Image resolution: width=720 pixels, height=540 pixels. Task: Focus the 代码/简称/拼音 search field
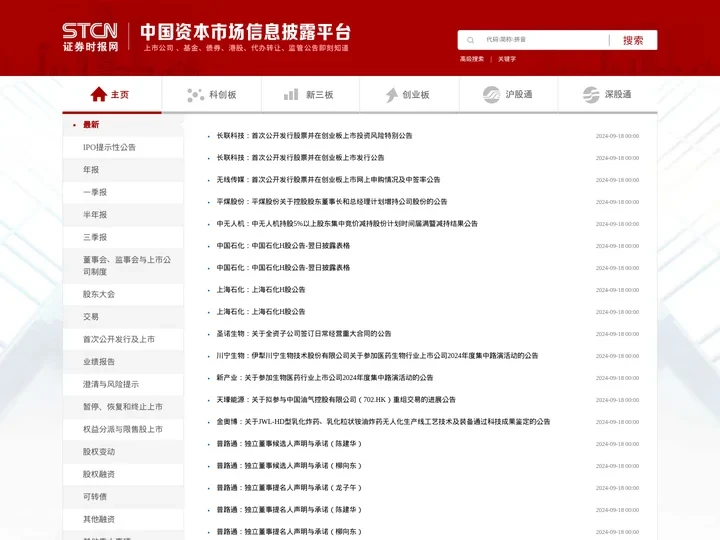[542, 40]
